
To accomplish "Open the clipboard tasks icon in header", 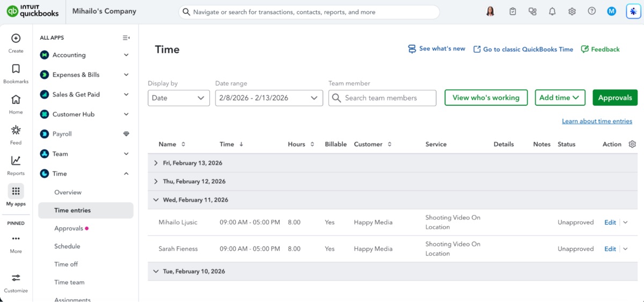I will [513, 11].
